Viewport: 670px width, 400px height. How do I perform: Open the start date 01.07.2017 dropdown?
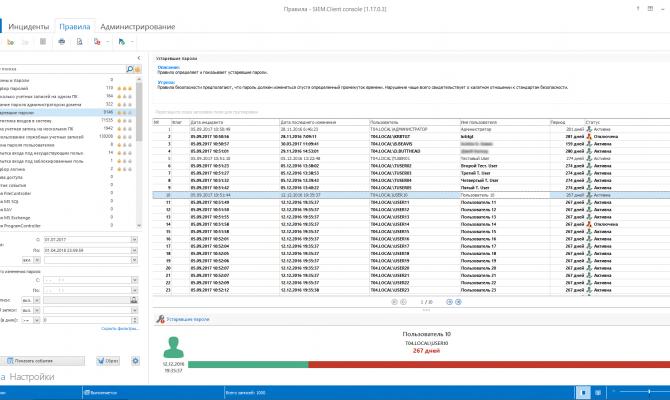(x=134, y=240)
